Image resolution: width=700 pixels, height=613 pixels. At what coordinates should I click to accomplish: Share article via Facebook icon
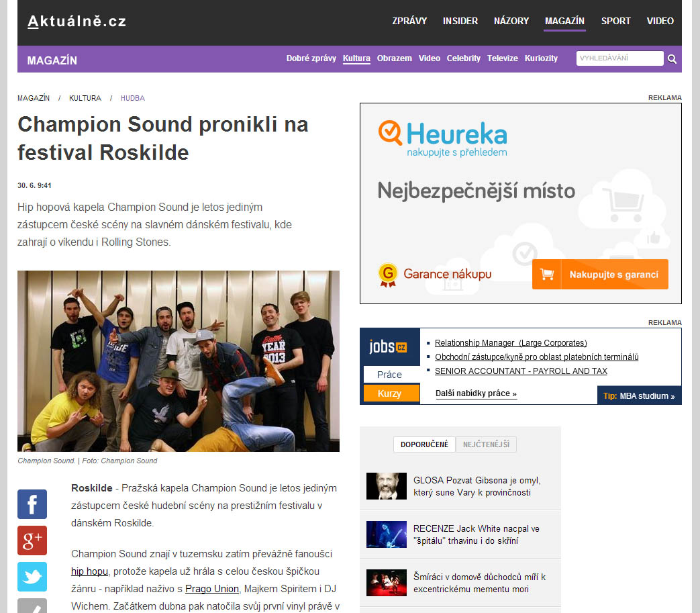point(32,504)
